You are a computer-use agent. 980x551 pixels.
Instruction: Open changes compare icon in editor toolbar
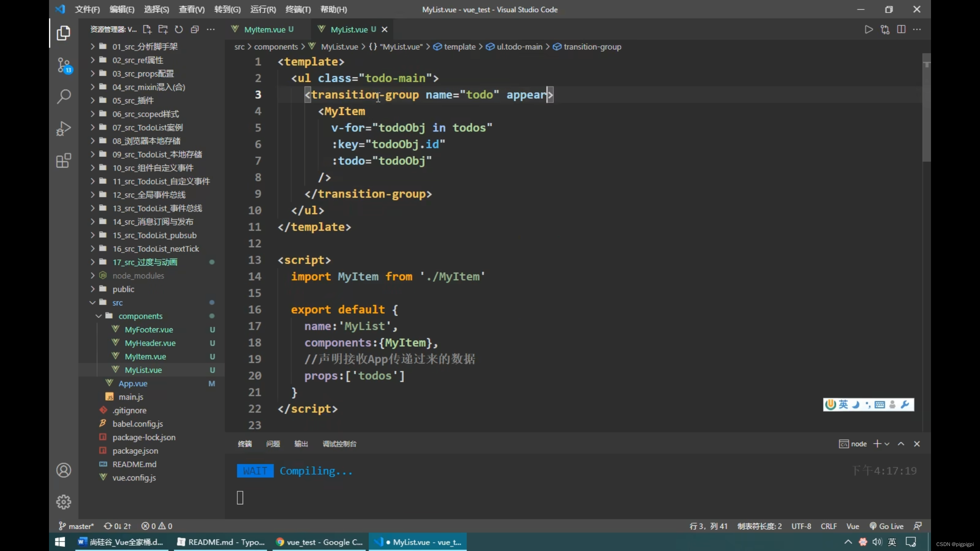(885, 29)
